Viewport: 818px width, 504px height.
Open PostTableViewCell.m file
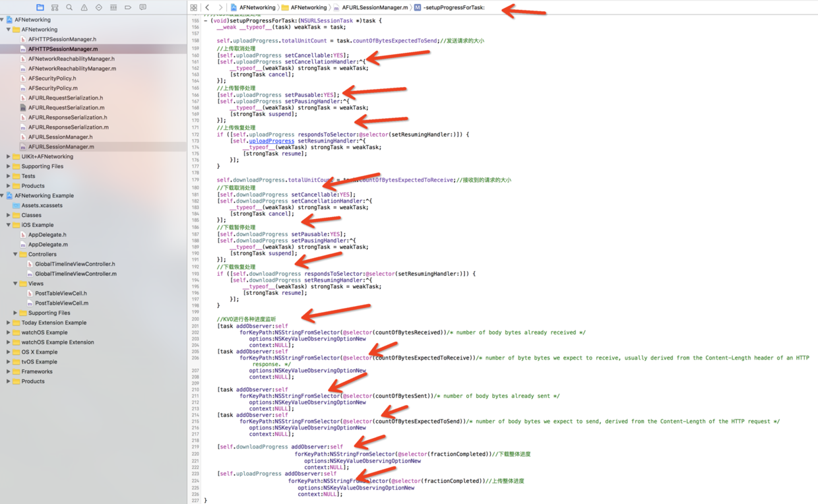click(93, 303)
